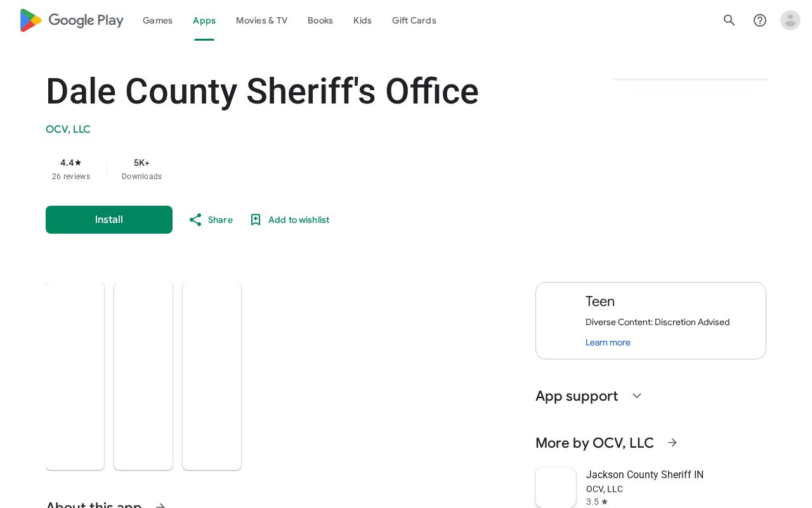Click the Add to wishlist bookmark icon
Image resolution: width=812 pixels, height=508 pixels.
pos(256,220)
